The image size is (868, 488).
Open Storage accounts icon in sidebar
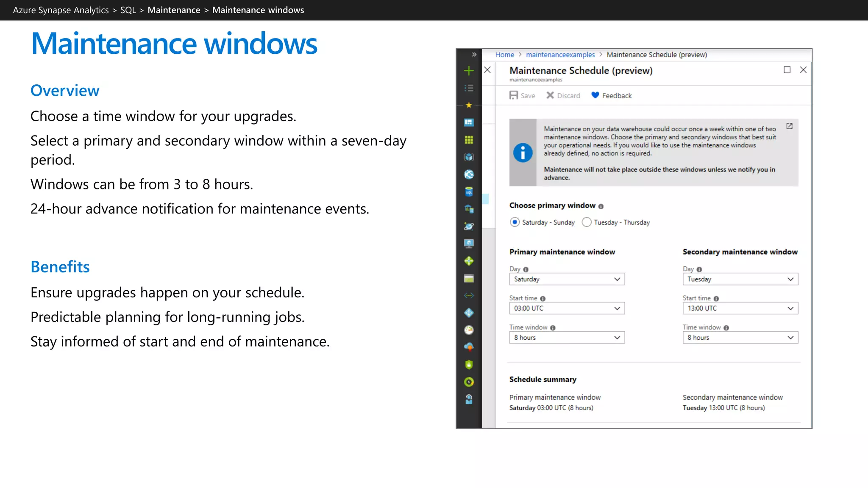tap(469, 278)
